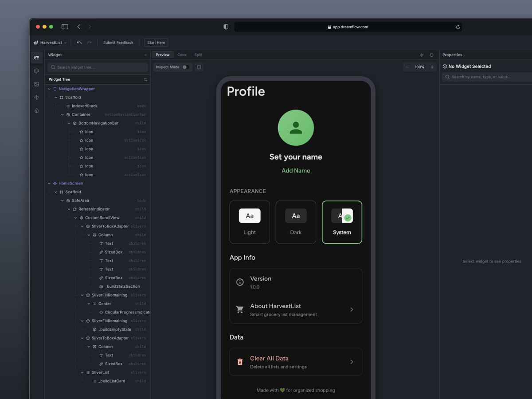Collapse the SliverList tree node

click(82, 372)
